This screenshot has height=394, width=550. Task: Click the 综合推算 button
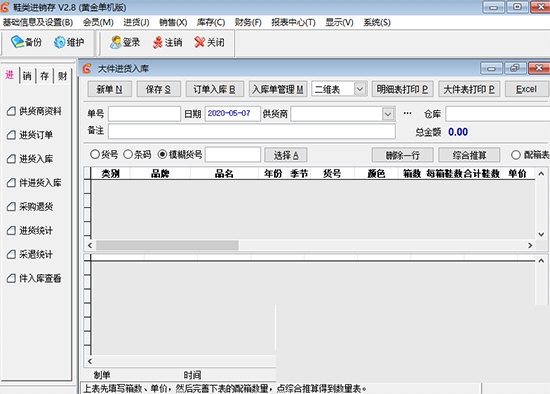point(469,155)
